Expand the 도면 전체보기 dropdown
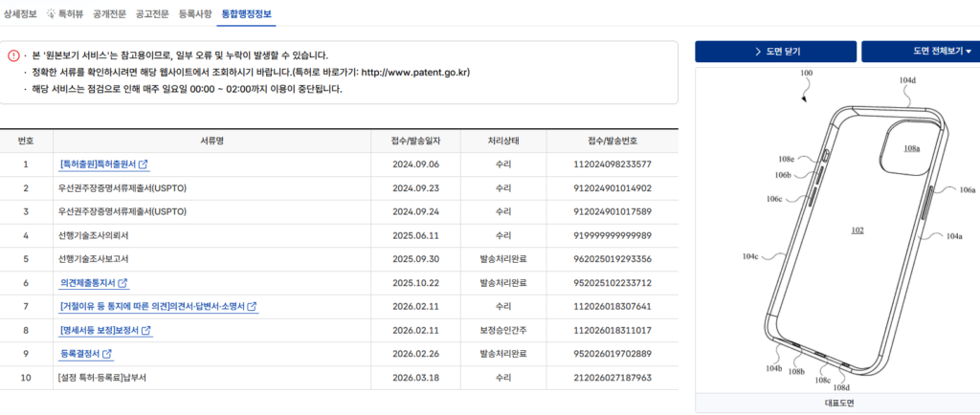 tap(921, 52)
